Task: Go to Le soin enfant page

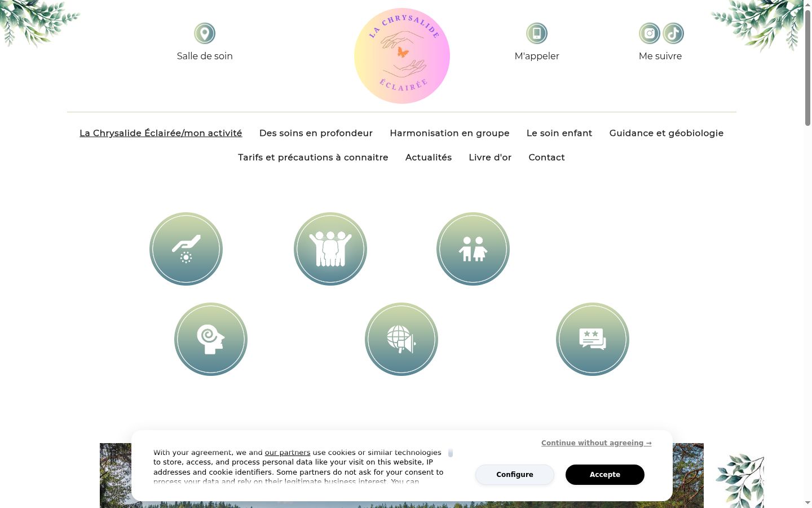Action: 559,133
